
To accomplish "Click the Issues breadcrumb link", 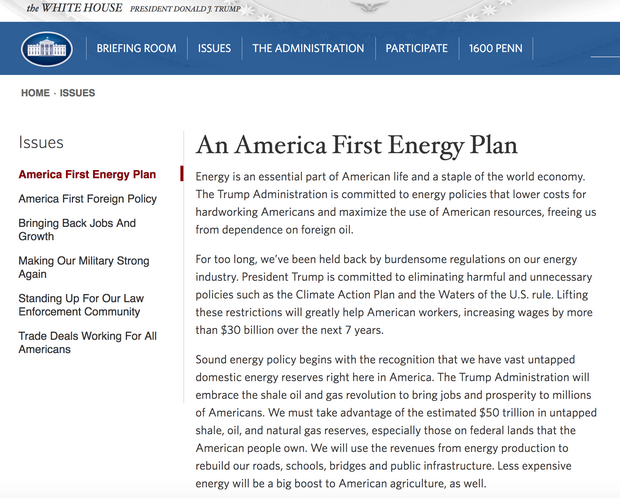I will (x=77, y=93).
